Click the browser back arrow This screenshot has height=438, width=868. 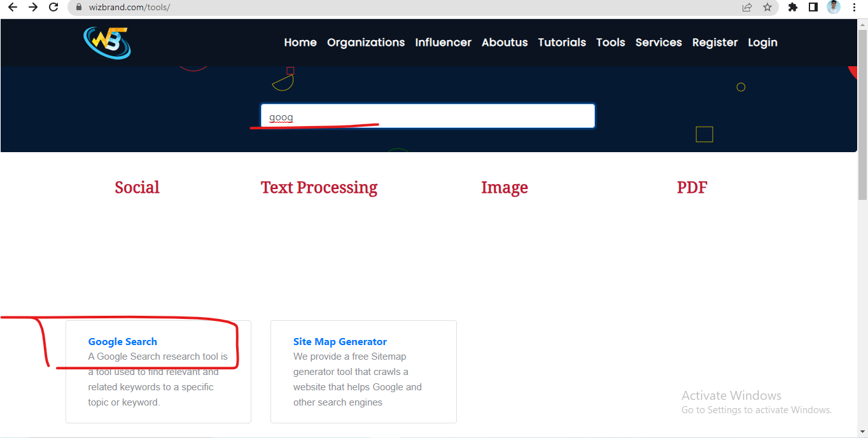point(13,7)
